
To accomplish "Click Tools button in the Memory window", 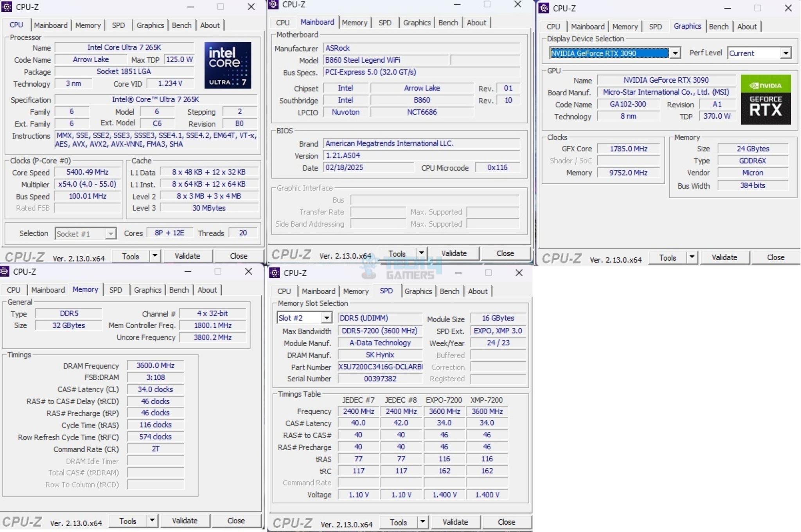I will tap(128, 521).
